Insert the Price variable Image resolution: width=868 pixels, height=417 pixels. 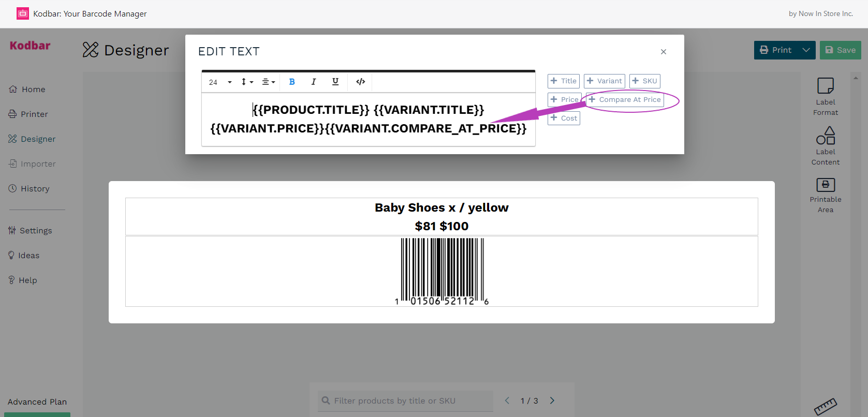tap(565, 100)
